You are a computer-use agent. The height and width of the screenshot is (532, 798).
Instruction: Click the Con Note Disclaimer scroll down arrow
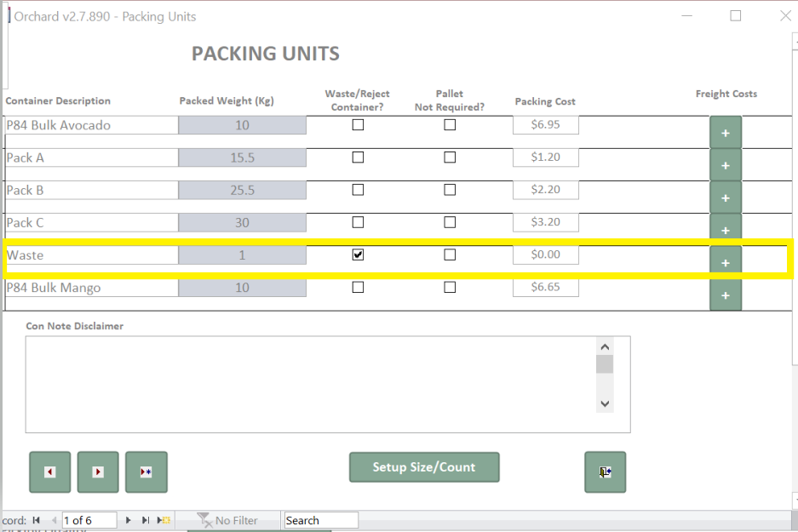coord(605,403)
